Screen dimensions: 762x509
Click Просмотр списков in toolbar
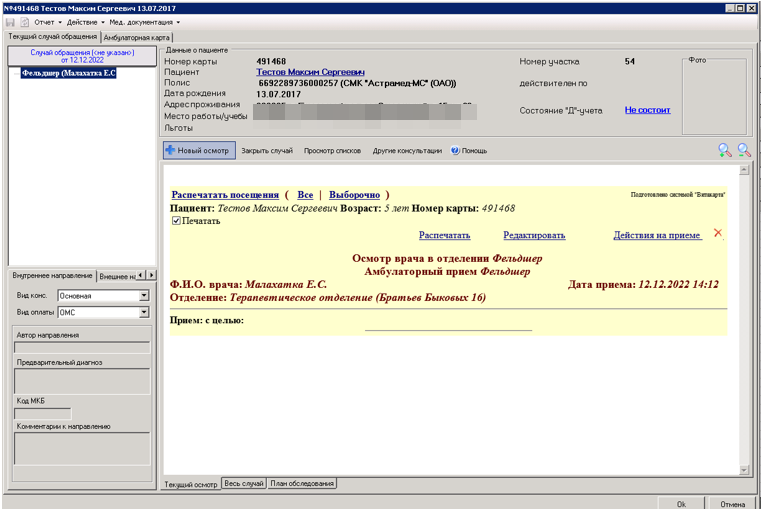332,151
